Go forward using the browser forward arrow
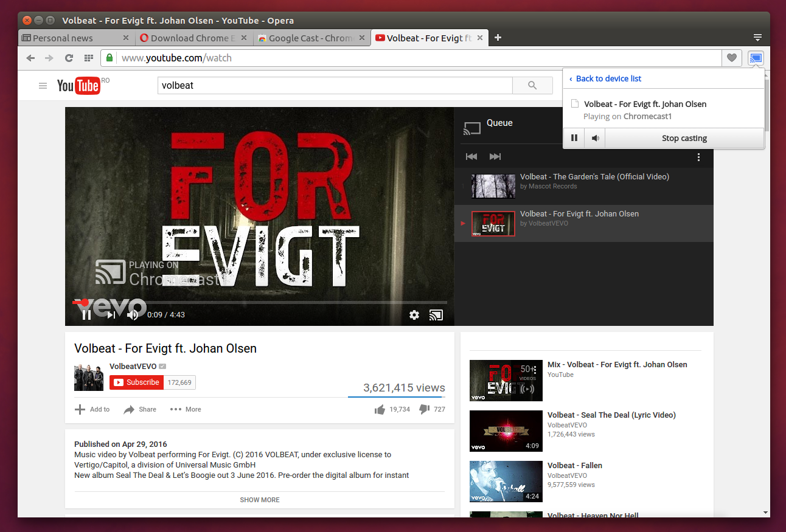 tap(49, 58)
